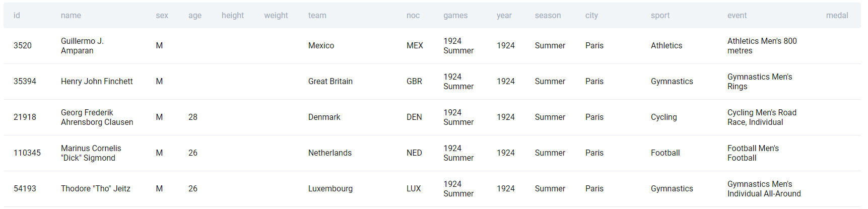
Task: Sort by the event column header
Action: click(x=737, y=16)
